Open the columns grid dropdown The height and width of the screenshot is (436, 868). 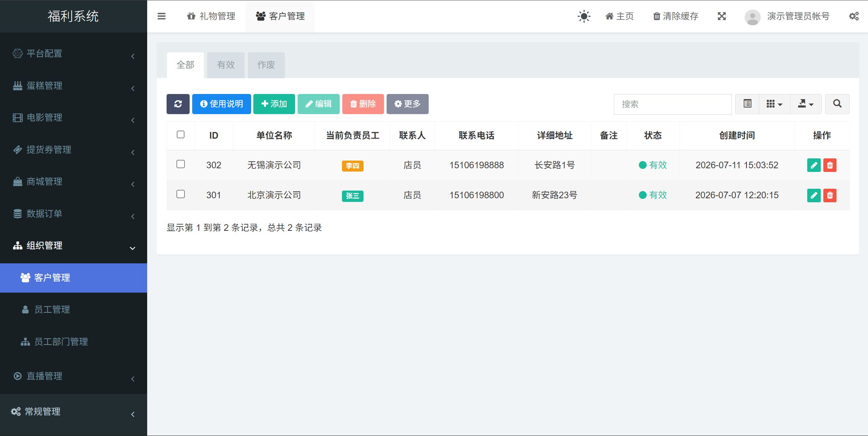tap(775, 104)
